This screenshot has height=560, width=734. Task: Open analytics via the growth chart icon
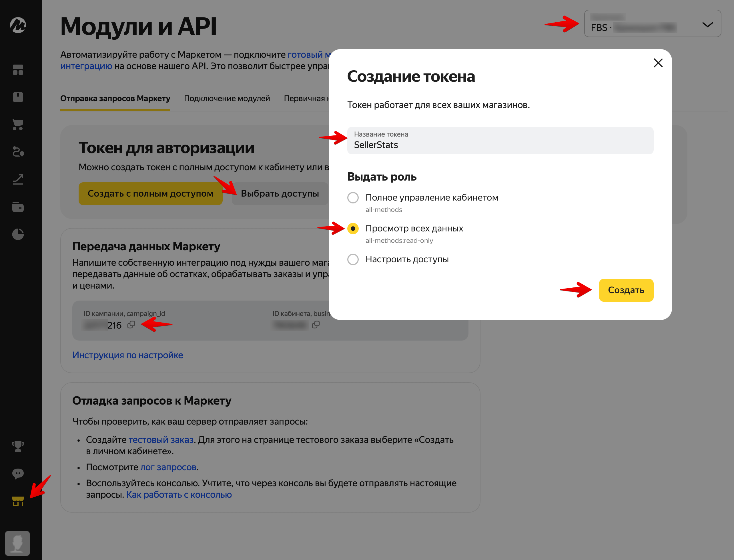pos(18,179)
